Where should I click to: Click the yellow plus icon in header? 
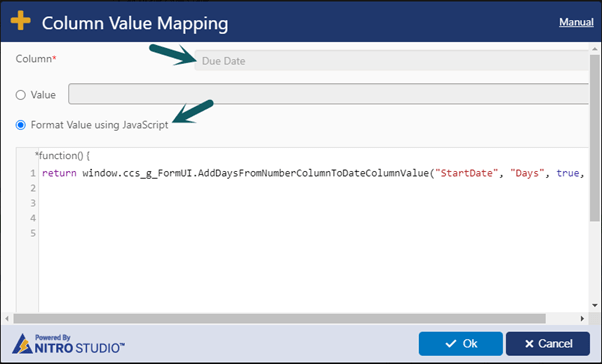tap(21, 20)
